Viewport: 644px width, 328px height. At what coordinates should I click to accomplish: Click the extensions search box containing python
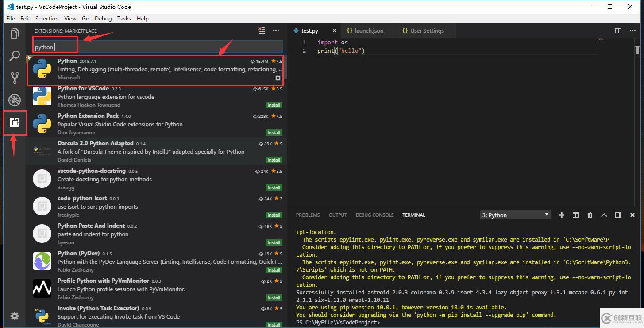158,47
